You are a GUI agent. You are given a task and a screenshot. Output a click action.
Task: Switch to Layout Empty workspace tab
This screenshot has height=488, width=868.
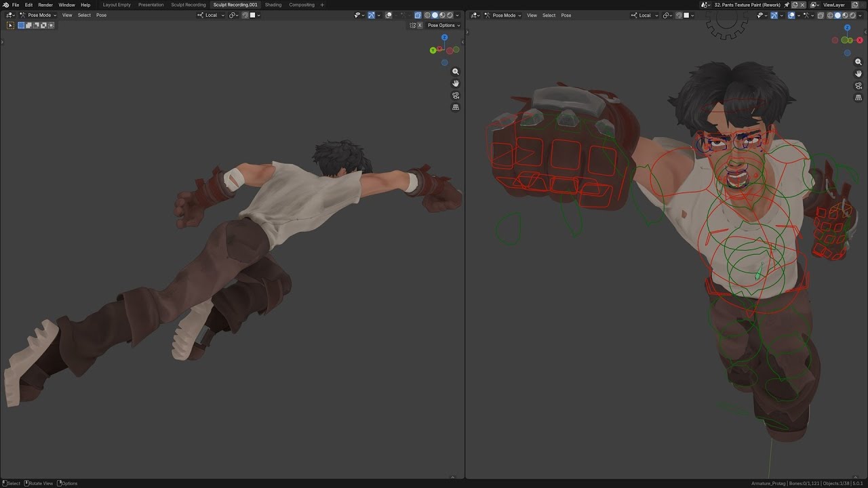(117, 5)
